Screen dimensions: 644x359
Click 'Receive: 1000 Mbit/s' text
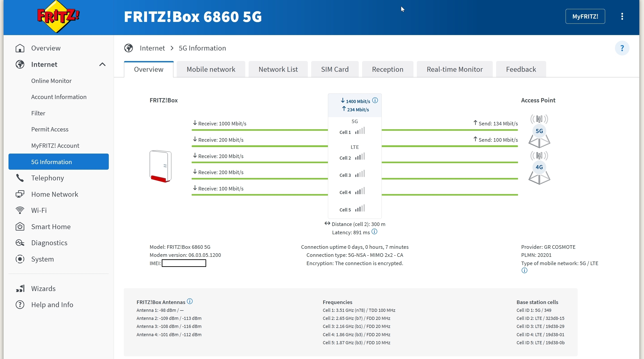click(x=222, y=124)
